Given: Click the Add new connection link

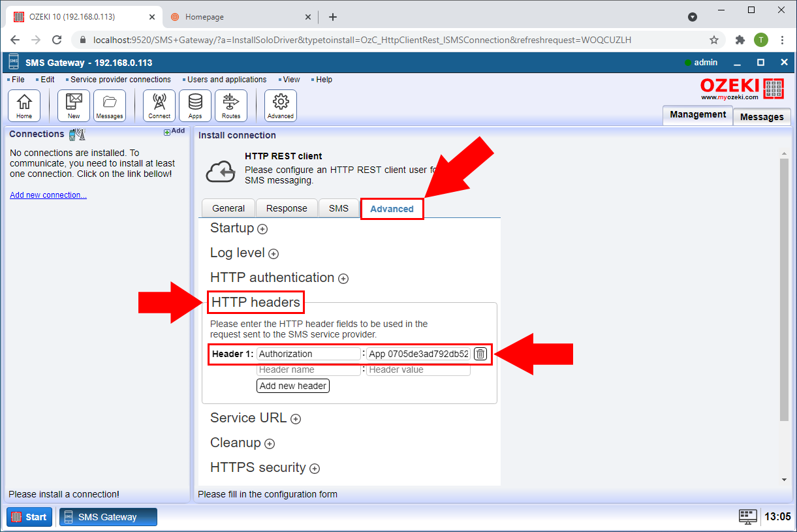Looking at the screenshot, I should pos(48,195).
